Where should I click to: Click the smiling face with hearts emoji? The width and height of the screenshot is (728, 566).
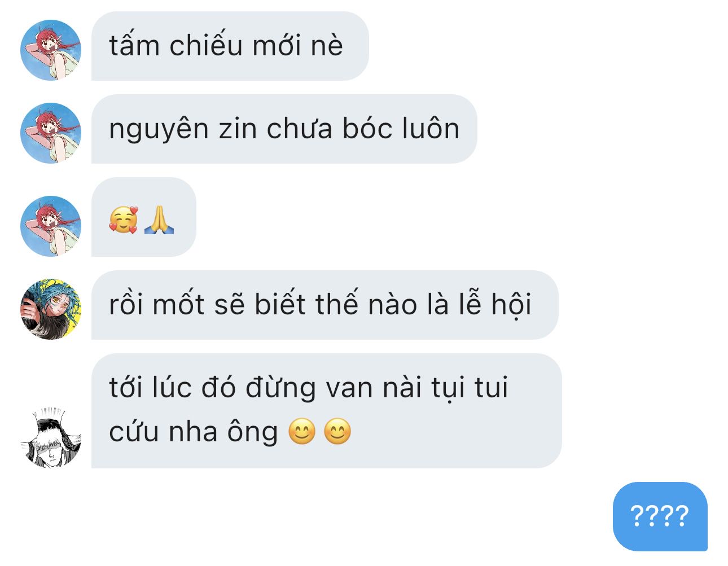pos(123,221)
